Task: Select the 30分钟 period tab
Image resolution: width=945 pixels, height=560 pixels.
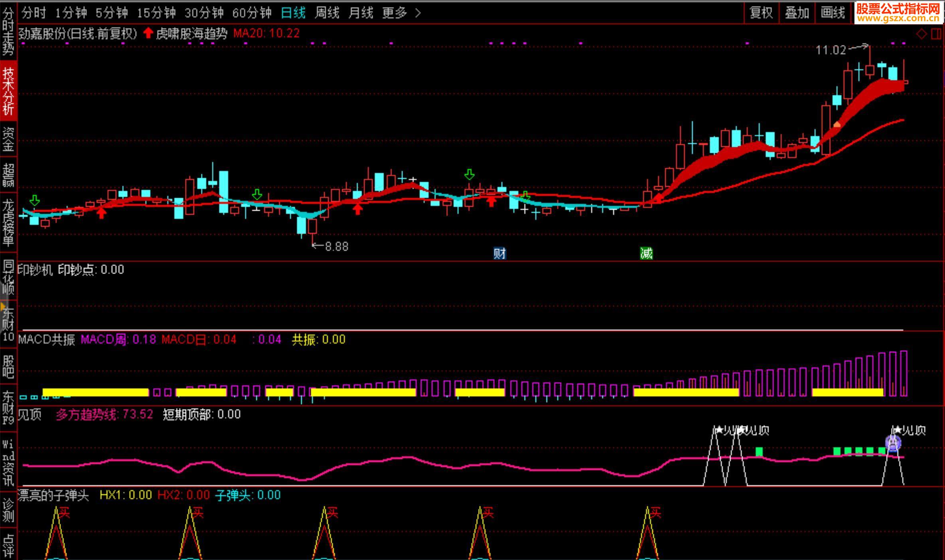Action: coord(204,13)
